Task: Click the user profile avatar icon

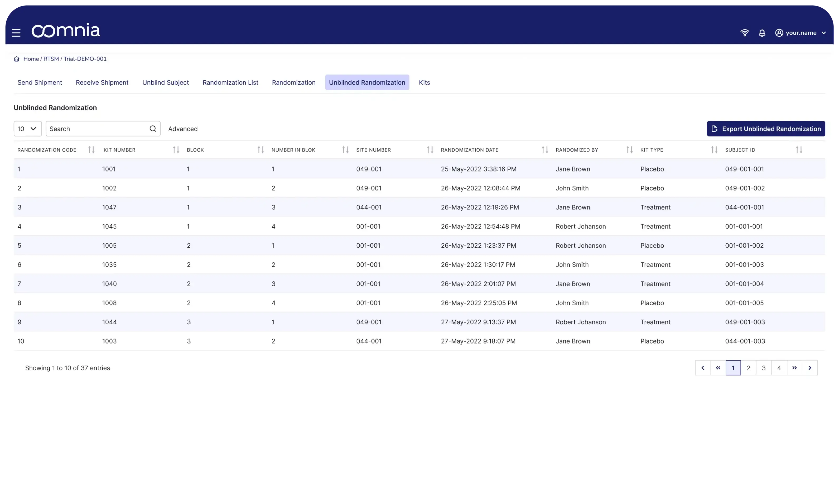Action: coord(779,33)
